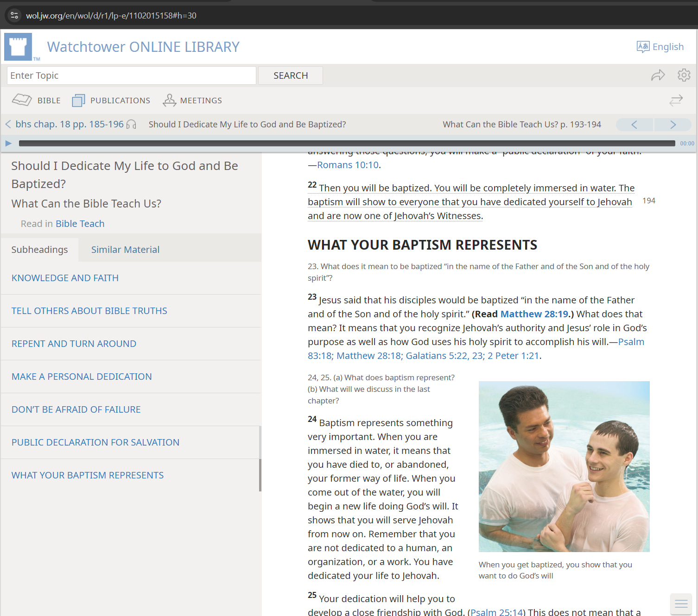
Task: Click the headphones audio icon
Action: (x=131, y=125)
